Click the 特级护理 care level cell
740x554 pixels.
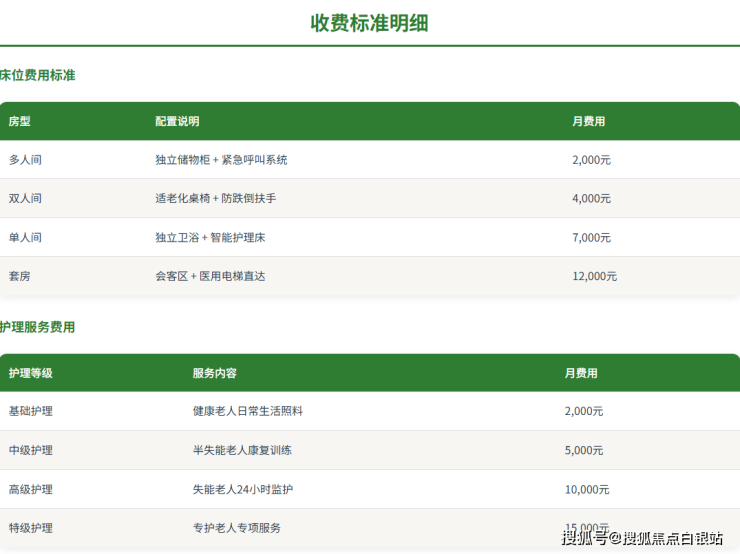click(31, 527)
